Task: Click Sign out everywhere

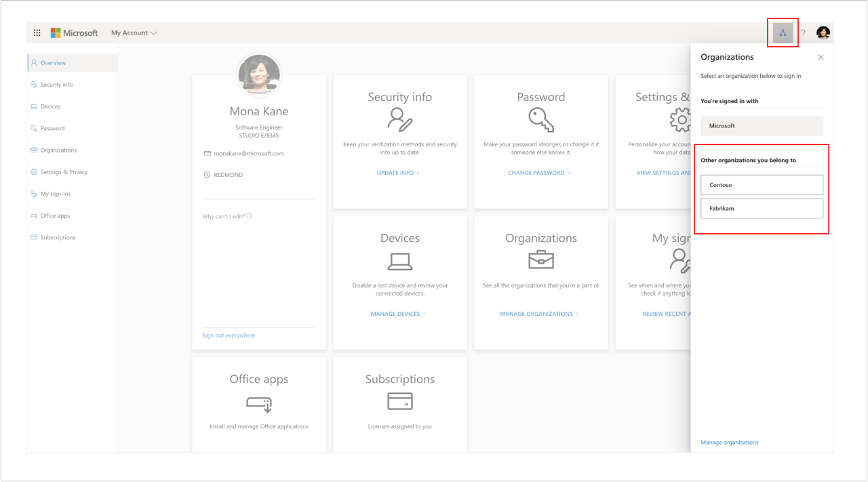Action: pyautogui.click(x=229, y=335)
